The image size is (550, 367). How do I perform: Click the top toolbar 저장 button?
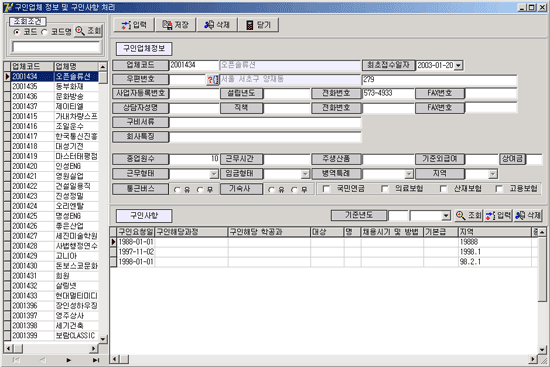[175, 25]
